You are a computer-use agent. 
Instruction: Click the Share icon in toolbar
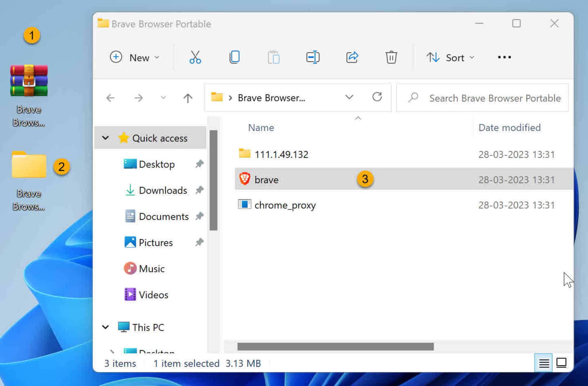click(x=352, y=57)
